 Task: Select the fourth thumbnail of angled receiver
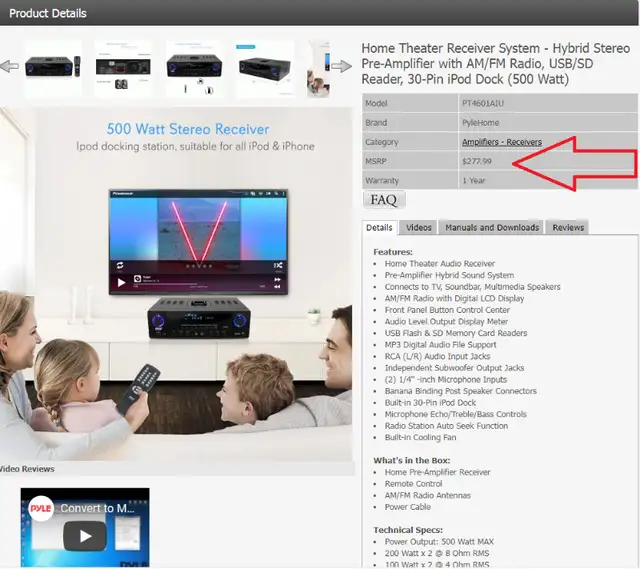coord(264,67)
